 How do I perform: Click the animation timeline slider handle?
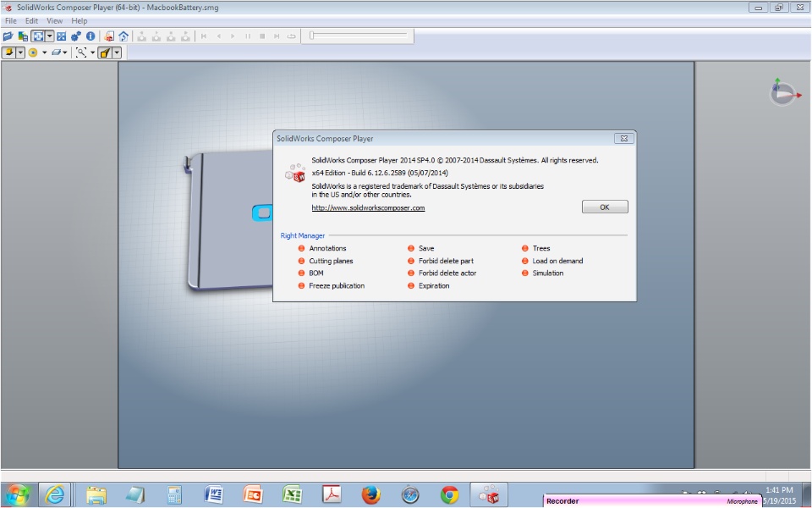pos(312,36)
